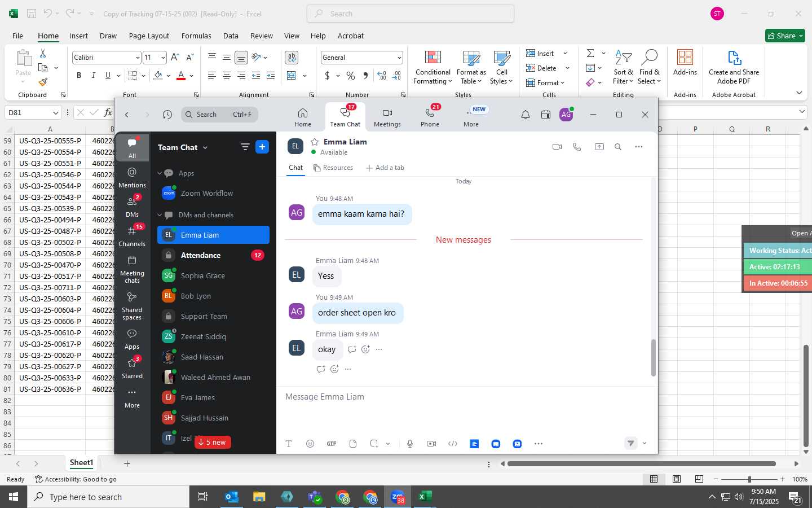Open the General number format dropdown
Screen dimensions: 812x508
(399, 58)
